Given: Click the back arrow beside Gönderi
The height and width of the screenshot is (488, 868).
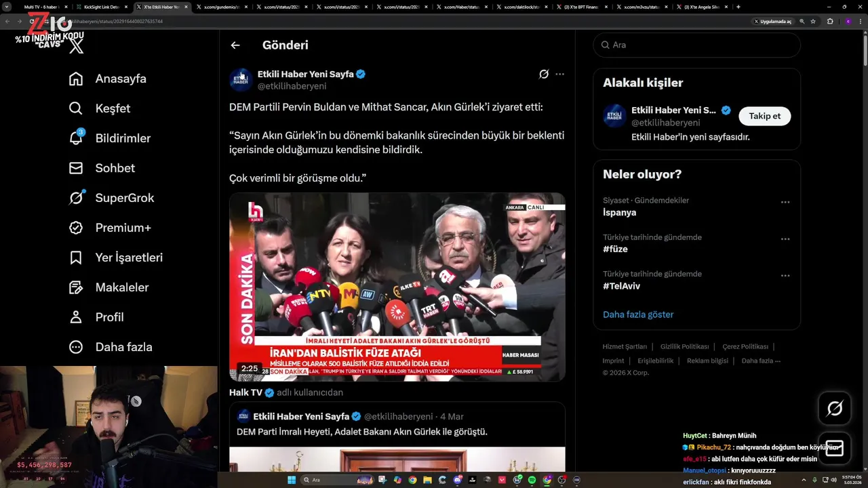Looking at the screenshot, I should pos(235,45).
